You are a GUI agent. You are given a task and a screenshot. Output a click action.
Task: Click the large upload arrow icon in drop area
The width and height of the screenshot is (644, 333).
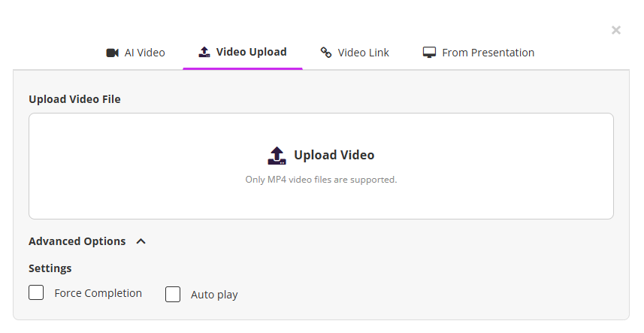click(x=277, y=156)
